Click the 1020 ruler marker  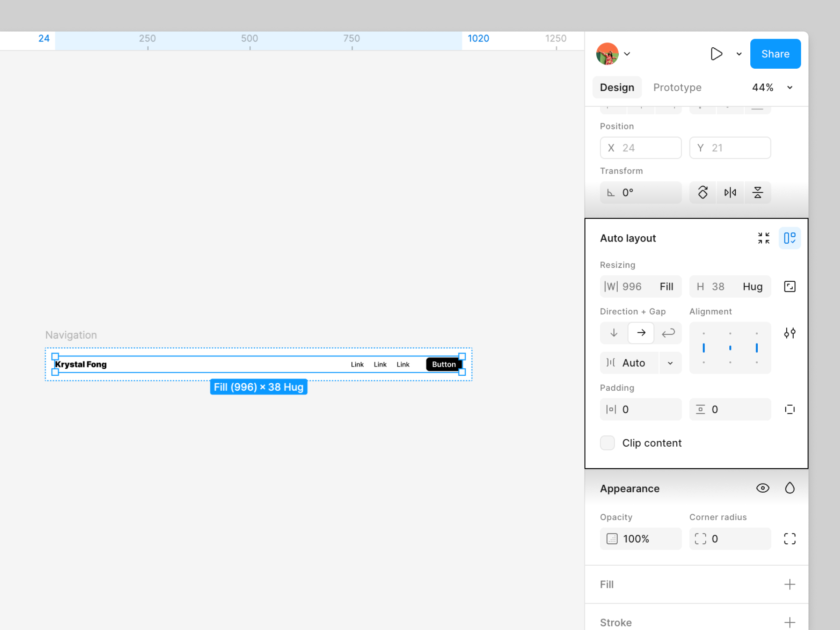[x=478, y=38]
